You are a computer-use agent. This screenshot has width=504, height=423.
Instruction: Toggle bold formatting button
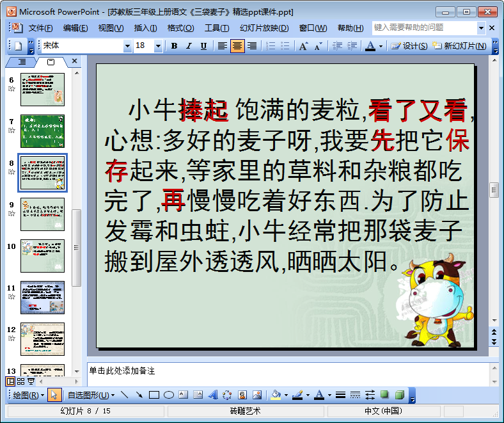174,46
